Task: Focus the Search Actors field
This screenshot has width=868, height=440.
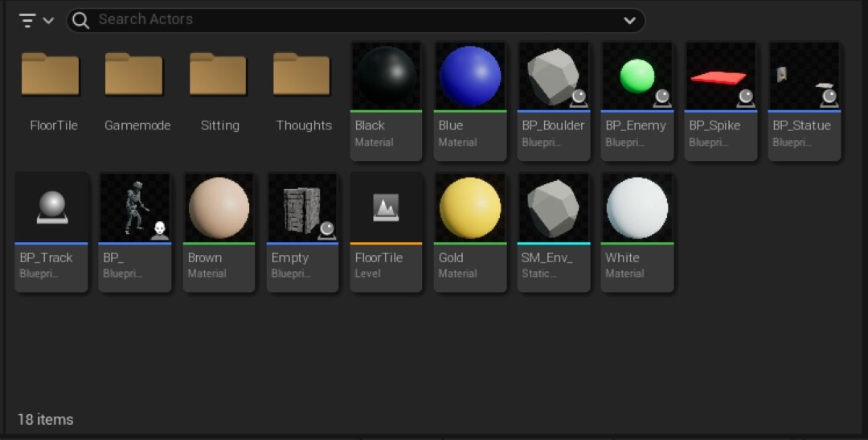Action: 355,20
